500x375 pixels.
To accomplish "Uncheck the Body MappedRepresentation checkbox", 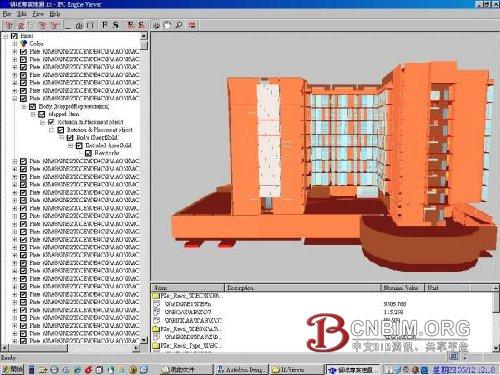I will (33, 107).
